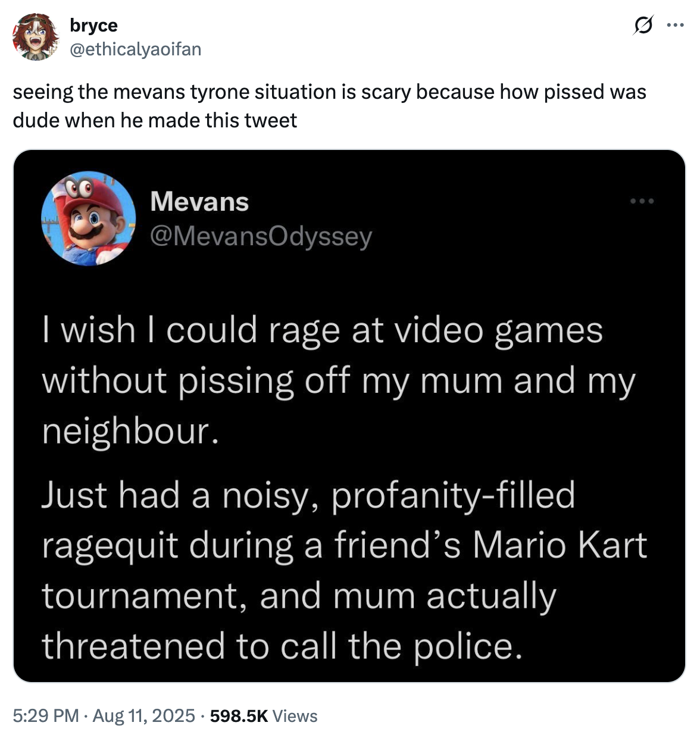This screenshot has width=700, height=738.
Task: Click the three dots in Mevans screenshot
Action: [x=642, y=201]
